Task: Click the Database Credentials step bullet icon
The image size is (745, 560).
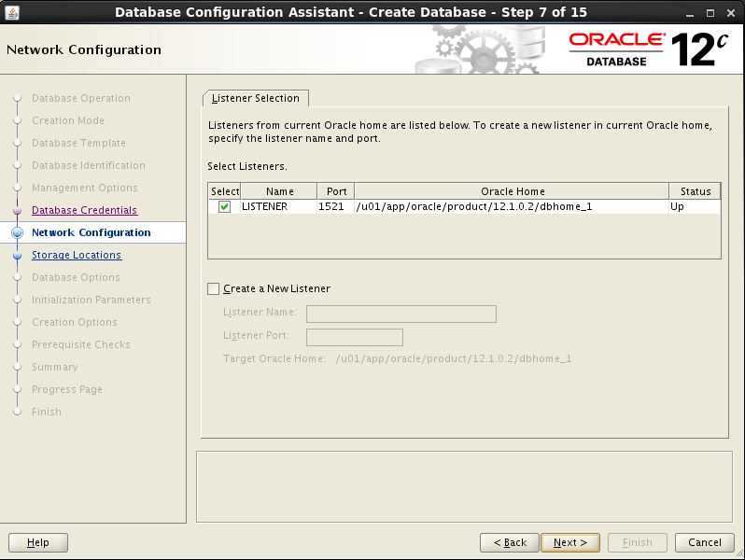Action: click(x=18, y=210)
